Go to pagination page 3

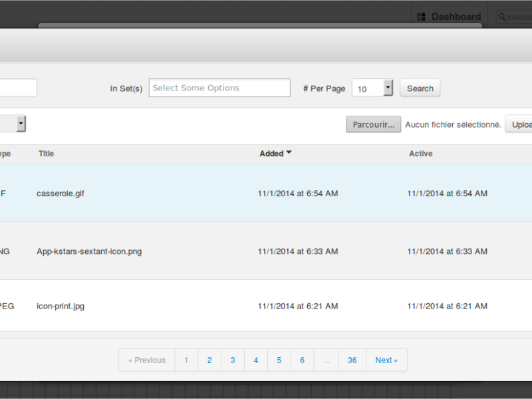point(233,360)
